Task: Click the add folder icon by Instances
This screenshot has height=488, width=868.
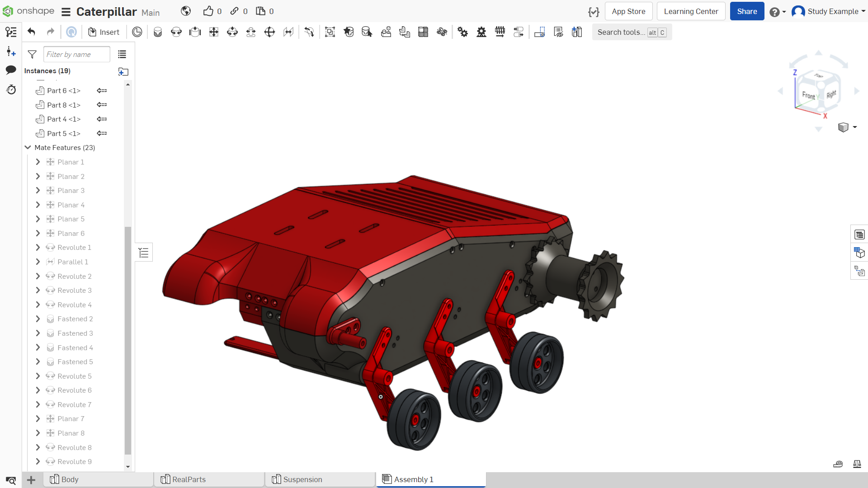Action: [123, 71]
